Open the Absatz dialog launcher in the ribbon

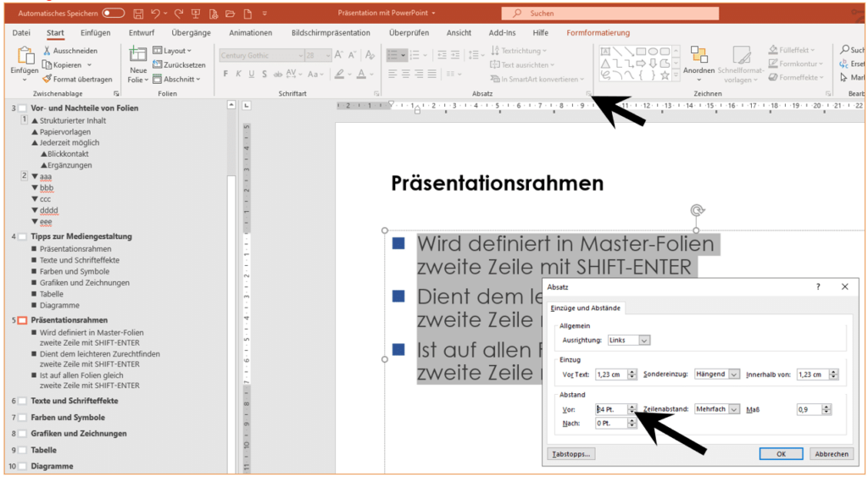588,94
